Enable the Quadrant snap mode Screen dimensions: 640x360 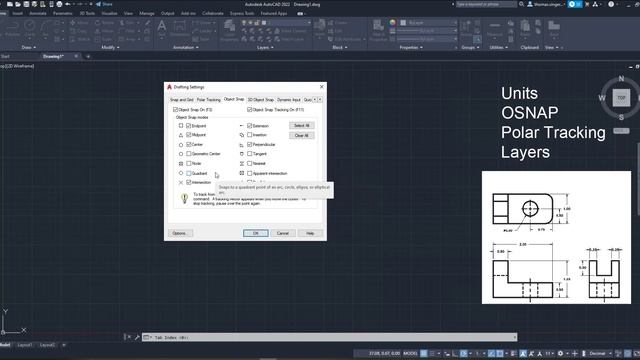click(x=189, y=173)
